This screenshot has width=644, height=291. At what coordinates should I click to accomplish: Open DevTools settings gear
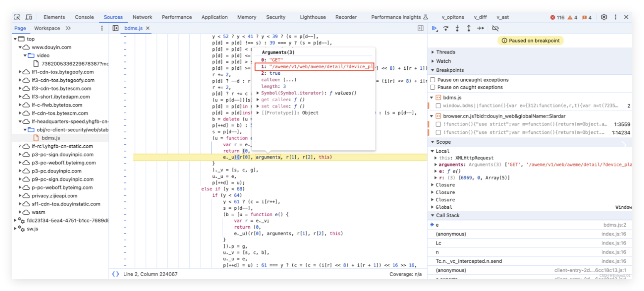604,17
